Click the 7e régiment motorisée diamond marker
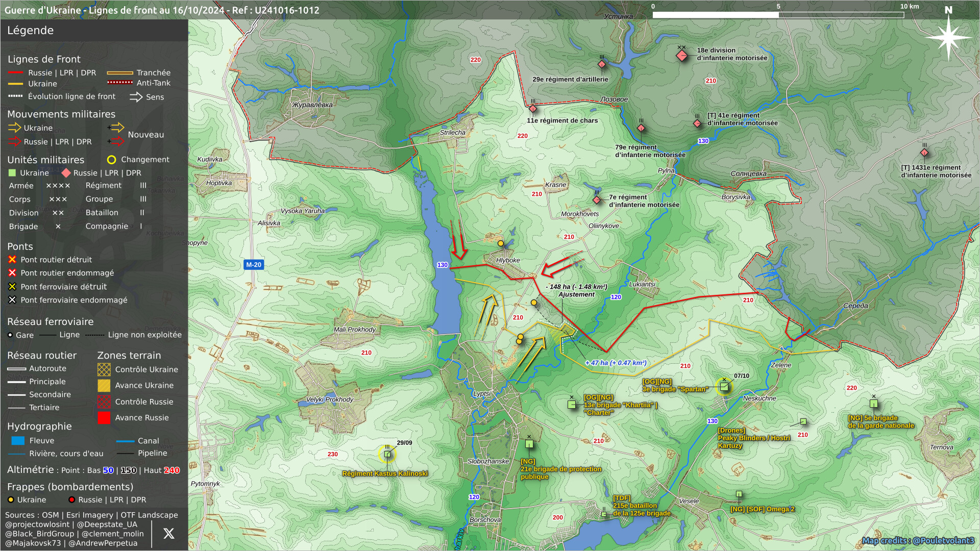Viewport: 980px width, 551px height. [x=597, y=200]
